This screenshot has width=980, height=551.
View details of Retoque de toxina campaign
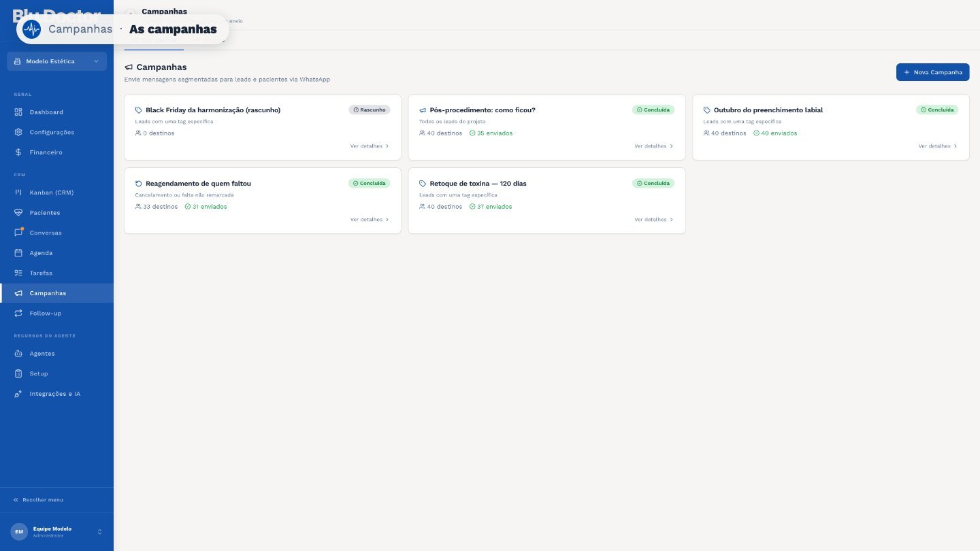click(x=653, y=220)
